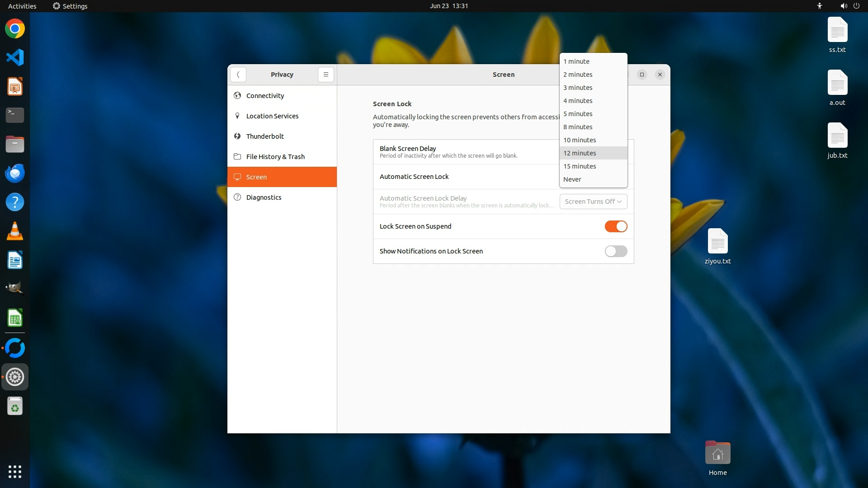
Task: Go to File History & Trash section
Action: click(275, 157)
